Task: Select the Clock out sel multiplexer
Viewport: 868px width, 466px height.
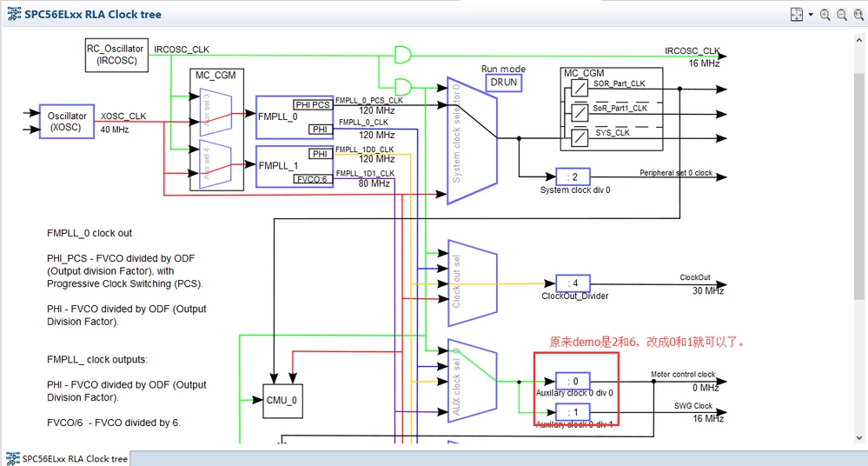Action: tap(472, 283)
